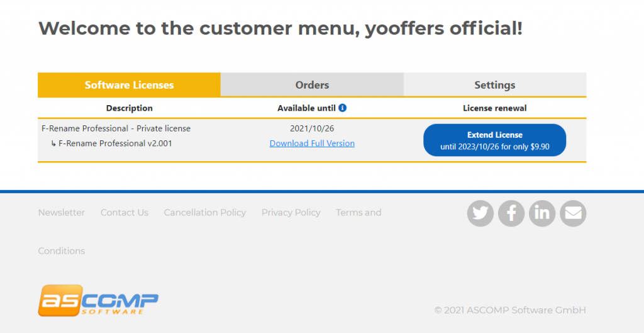Viewport: 644px width, 333px height.
Task: Click the Extend License button
Action: click(494, 140)
